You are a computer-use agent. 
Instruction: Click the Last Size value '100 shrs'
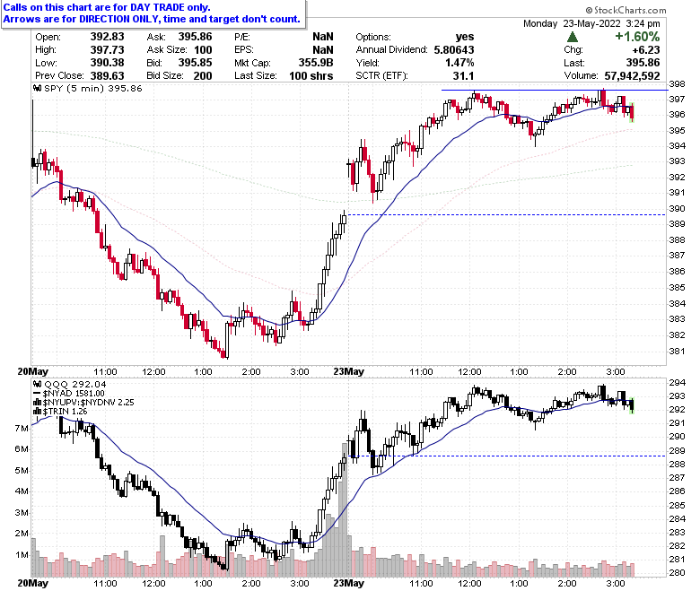click(311, 76)
